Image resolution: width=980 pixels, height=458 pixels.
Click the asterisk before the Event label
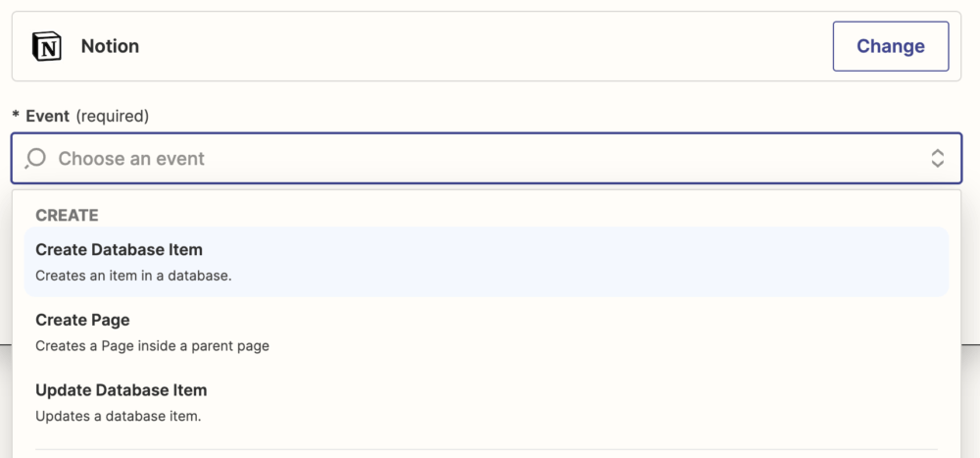pos(16,116)
